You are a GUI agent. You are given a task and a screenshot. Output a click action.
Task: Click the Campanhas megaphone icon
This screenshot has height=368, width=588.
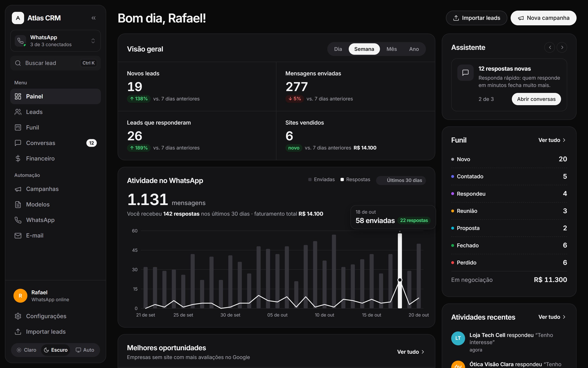18,189
